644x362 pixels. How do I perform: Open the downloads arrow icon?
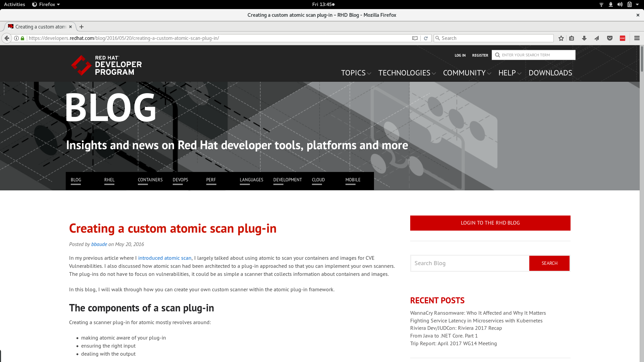pos(584,38)
